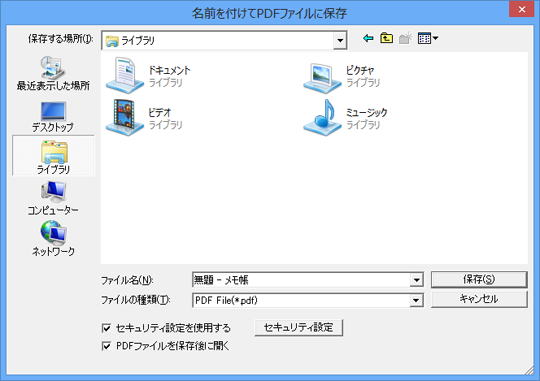Expand the file type (ファイルの種類) dropdown arrow
This screenshot has width=540, height=381.
tap(416, 300)
